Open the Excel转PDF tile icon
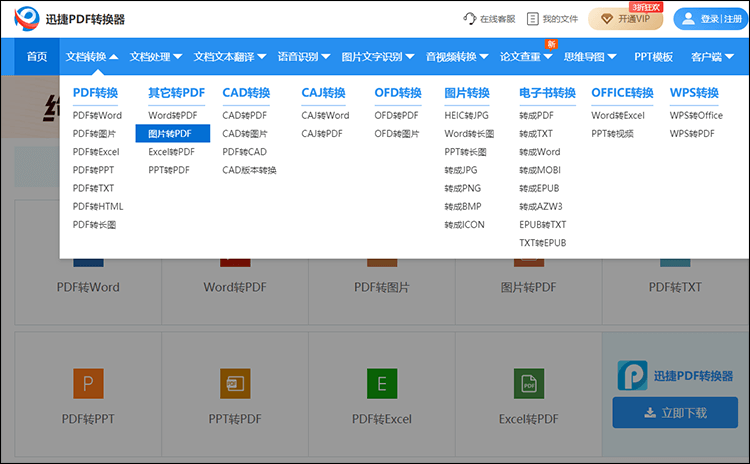The height and width of the screenshot is (464, 750). click(529, 384)
